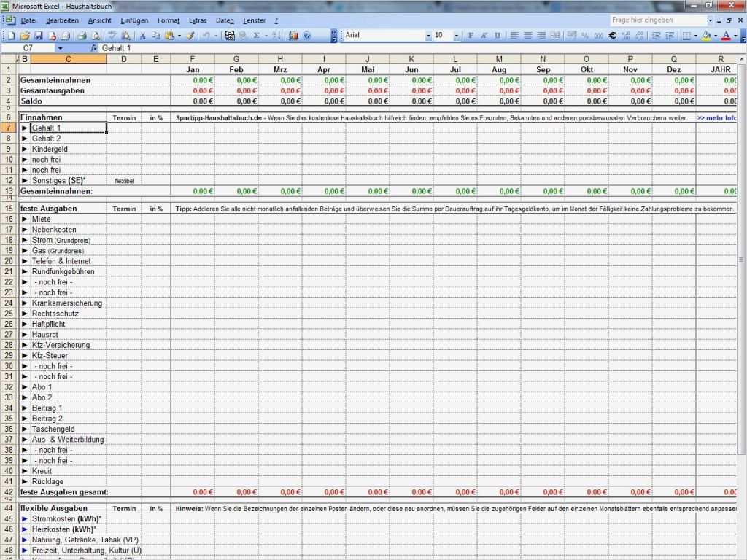This screenshot has width=747, height=560.
Task: Select the Format Painter icon
Action: (188, 34)
